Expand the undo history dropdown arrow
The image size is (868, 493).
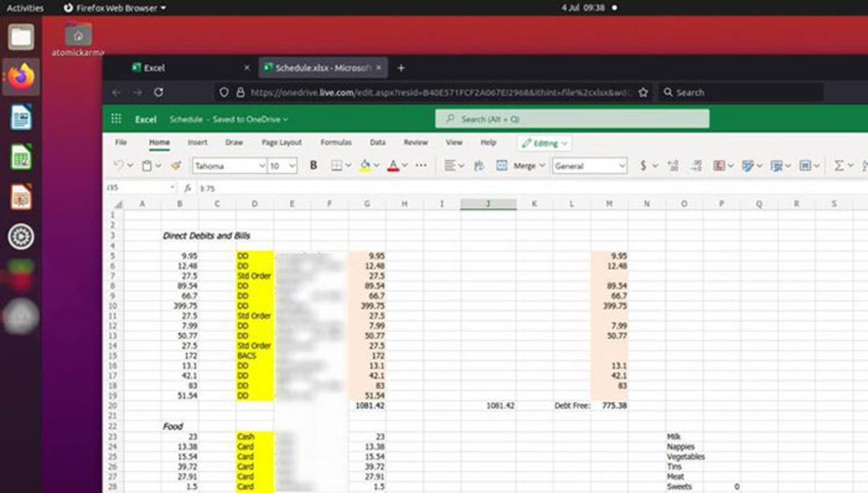point(130,165)
